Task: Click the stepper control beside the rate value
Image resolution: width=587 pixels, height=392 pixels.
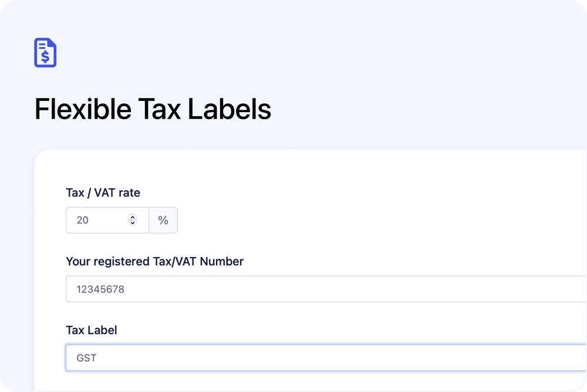Action: [133, 220]
